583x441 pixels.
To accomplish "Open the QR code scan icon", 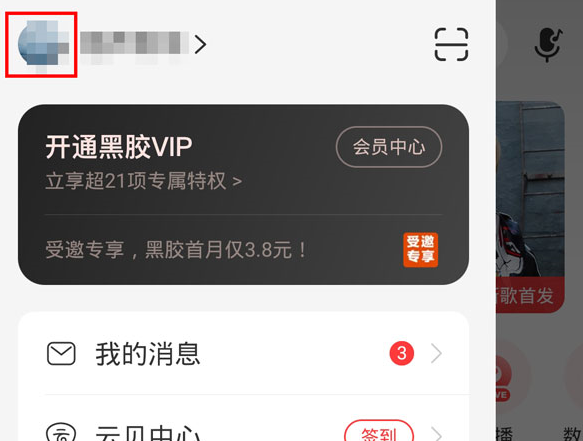I will click(x=451, y=44).
